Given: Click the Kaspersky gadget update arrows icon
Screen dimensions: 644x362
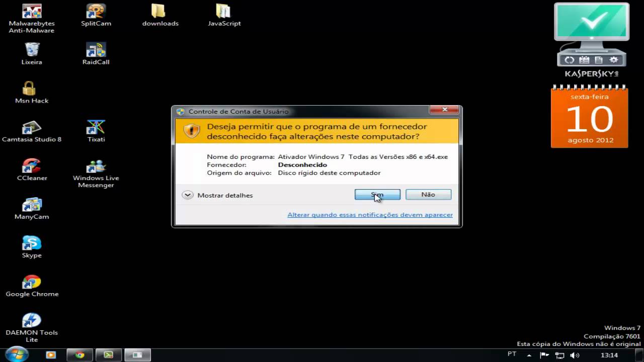Looking at the screenshot, I should [570, 60].
